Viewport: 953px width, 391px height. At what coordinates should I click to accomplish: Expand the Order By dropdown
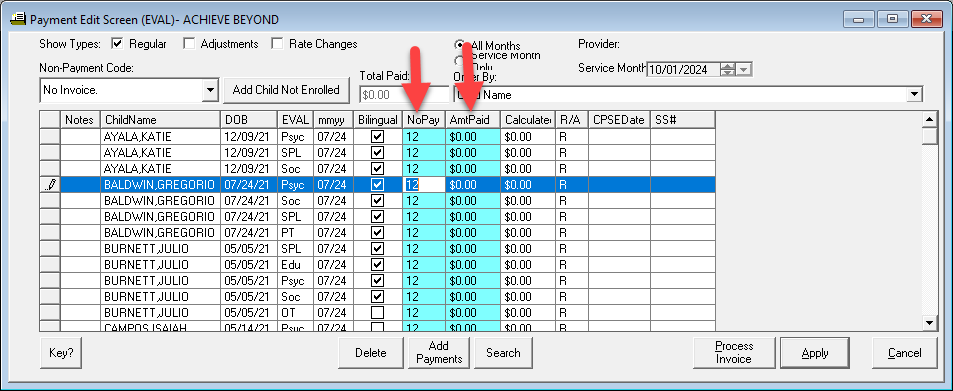[x=913, y=95]
